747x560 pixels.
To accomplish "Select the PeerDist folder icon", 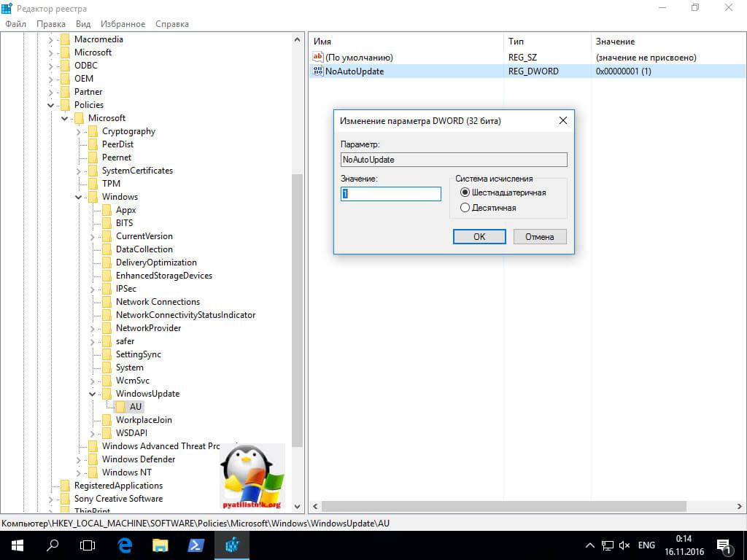I will [93, 144].
